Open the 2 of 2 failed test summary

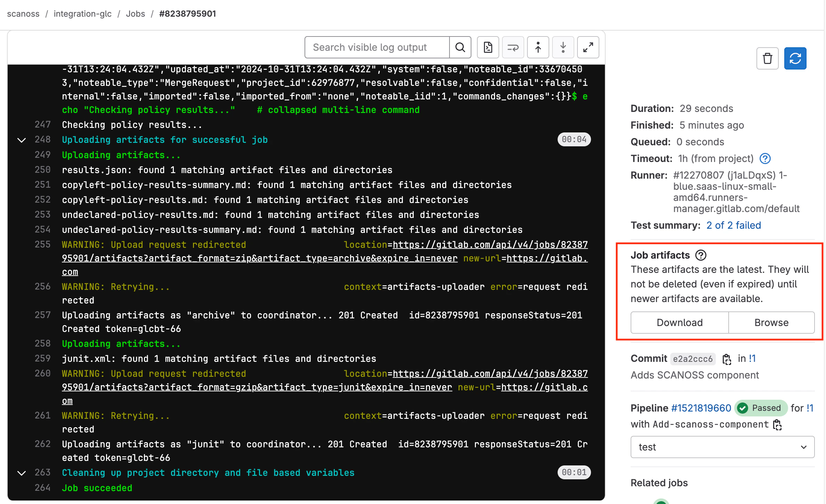733,225
